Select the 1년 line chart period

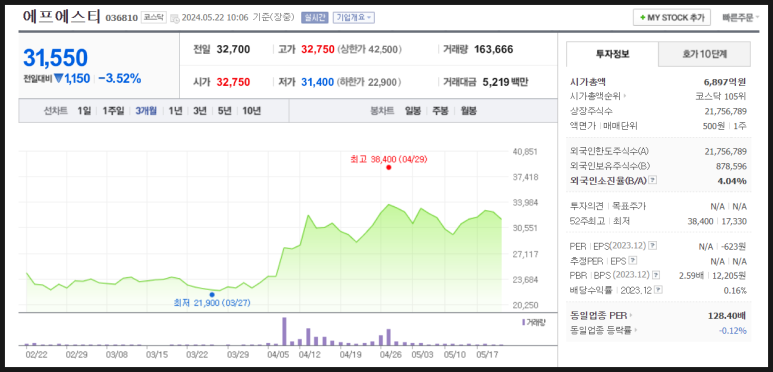(x=175, y=111)
